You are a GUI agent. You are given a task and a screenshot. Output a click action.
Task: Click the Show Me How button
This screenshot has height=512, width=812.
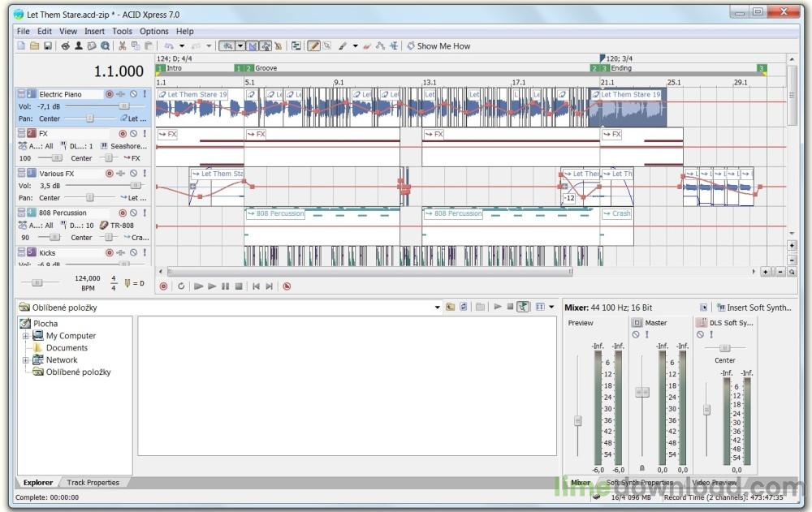tap(438, 46)
